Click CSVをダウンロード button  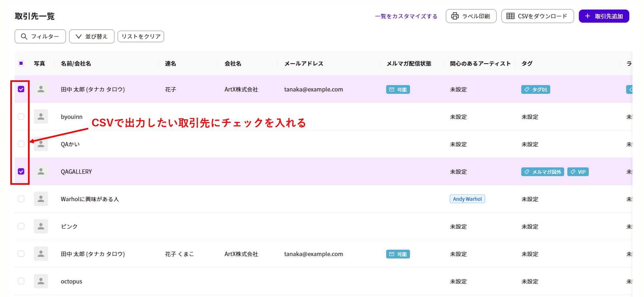pos(537,16)
